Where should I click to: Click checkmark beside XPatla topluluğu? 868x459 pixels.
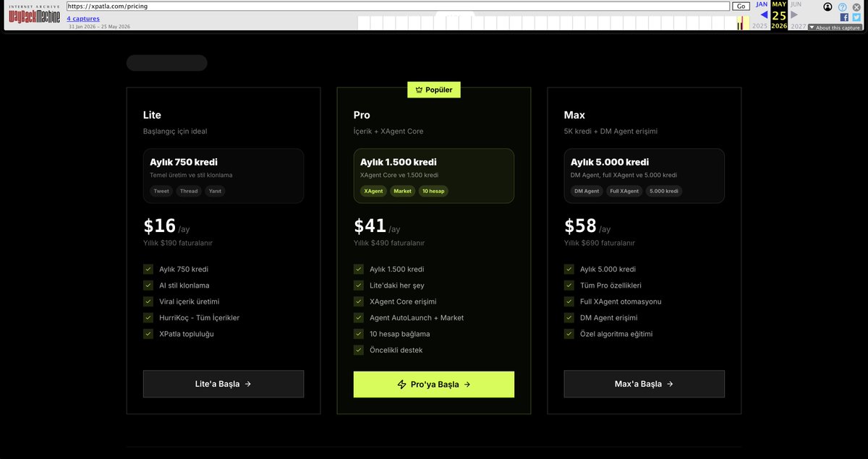(x=148, y=334)
